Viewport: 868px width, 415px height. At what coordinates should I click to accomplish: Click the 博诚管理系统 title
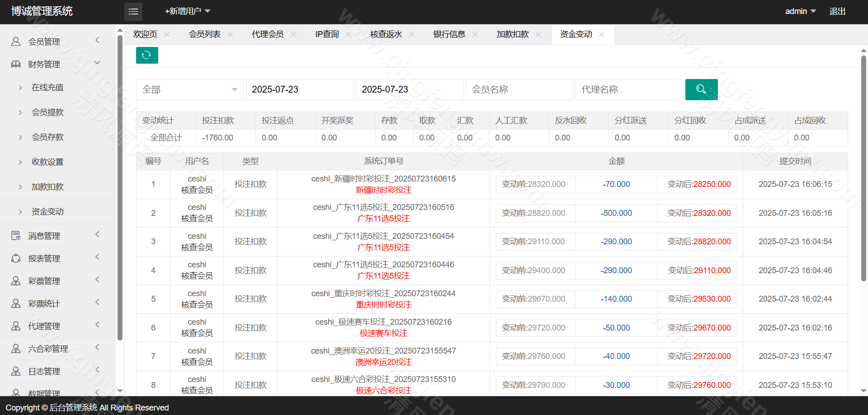[x=42, y=11]
